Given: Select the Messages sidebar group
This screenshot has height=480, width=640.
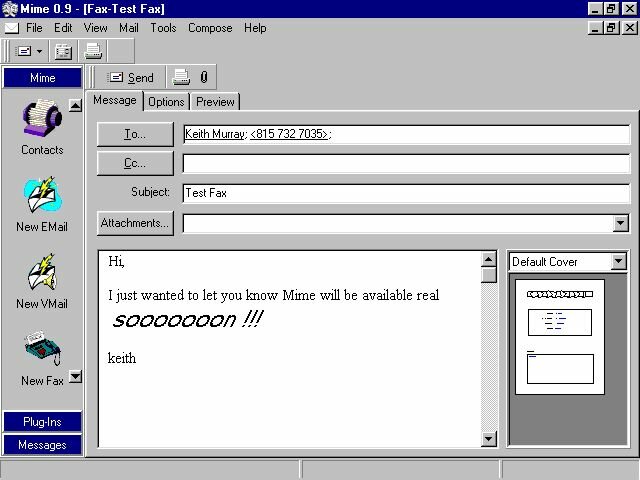Looking at the screenshot, I should (x=42, y=444).
